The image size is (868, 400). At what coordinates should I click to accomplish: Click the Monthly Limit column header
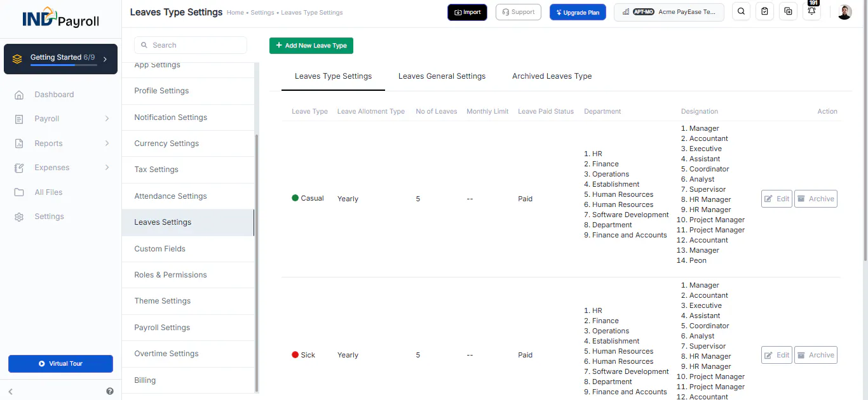coord(487,112)
